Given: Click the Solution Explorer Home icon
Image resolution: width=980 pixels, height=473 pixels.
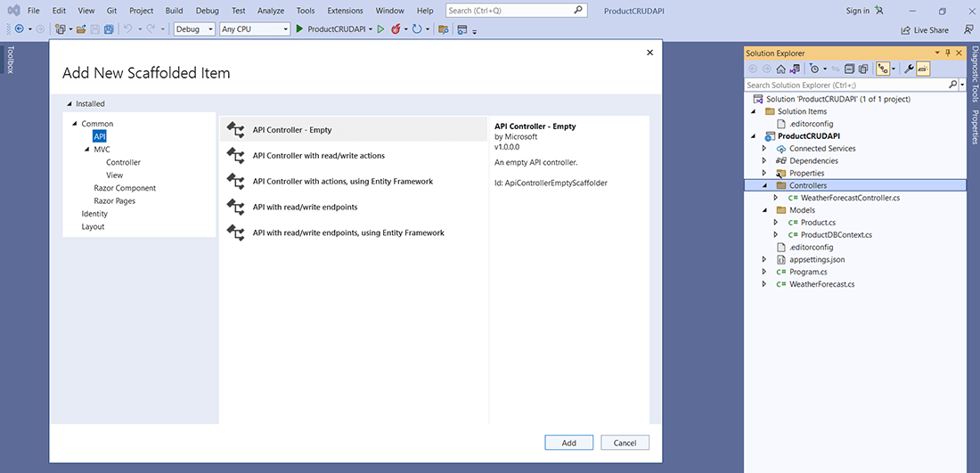Looking at the screenshot, I should (x=780, y=69).
